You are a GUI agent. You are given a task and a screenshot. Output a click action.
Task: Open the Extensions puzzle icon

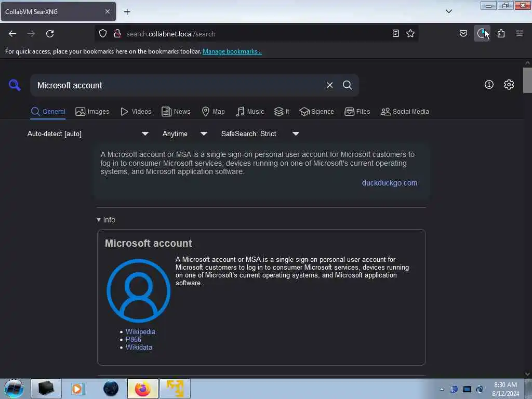point(501,33)
